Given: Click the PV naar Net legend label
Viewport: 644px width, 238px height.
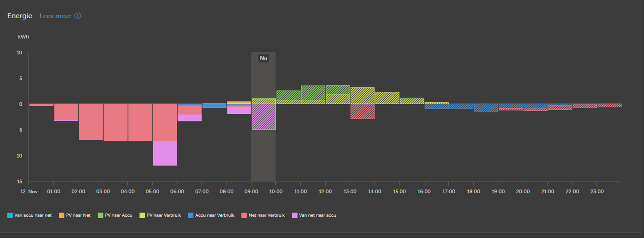Looking at the screenshot, I should 78,215.
